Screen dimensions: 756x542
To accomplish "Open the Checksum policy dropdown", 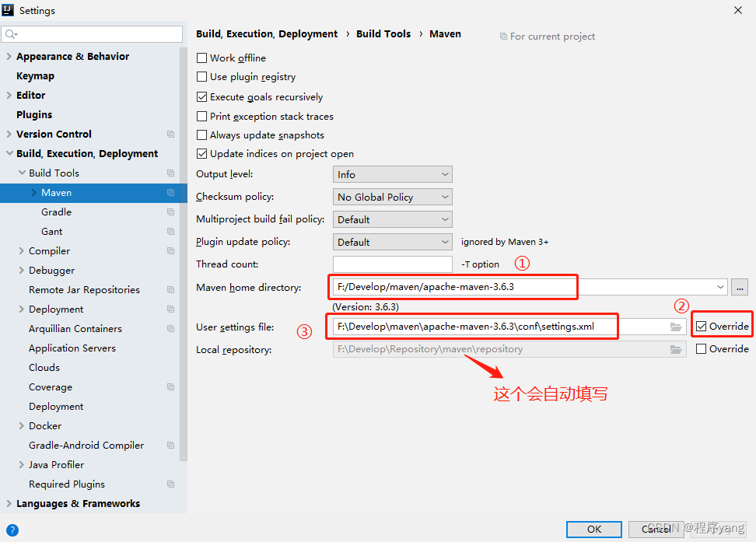I will (x=392, y=197).
